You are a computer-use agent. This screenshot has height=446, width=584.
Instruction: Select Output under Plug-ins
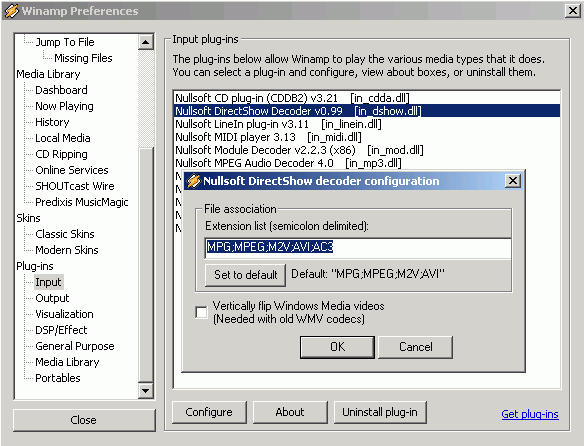pos(52,298)
